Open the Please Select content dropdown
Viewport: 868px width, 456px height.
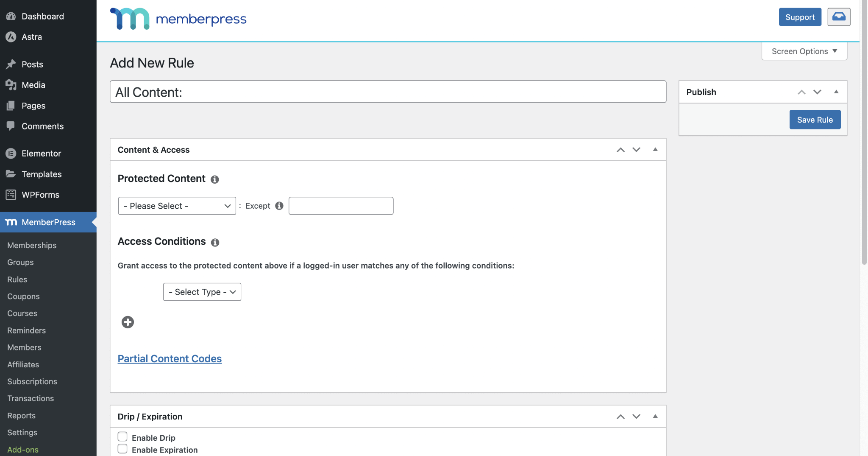point(177,206)
